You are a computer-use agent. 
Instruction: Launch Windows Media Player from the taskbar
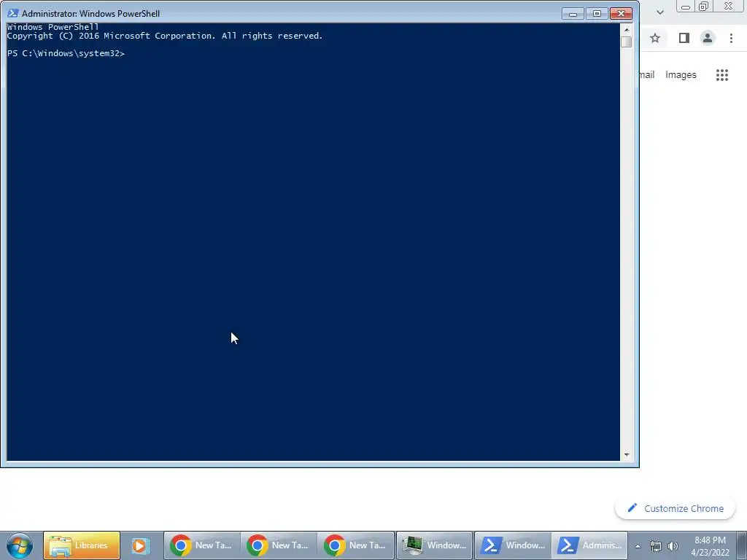141,545
